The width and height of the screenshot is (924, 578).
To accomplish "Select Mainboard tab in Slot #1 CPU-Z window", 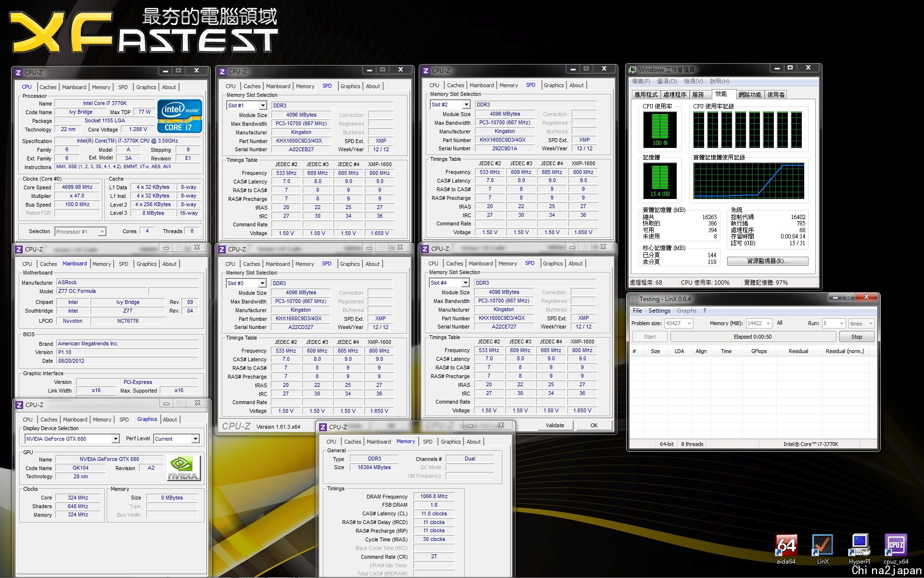I will (278, 86).
